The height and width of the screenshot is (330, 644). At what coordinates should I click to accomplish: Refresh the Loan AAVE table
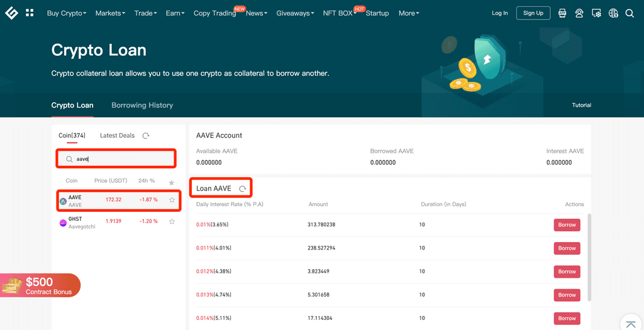pyautogui.click(x=243, y=189)
